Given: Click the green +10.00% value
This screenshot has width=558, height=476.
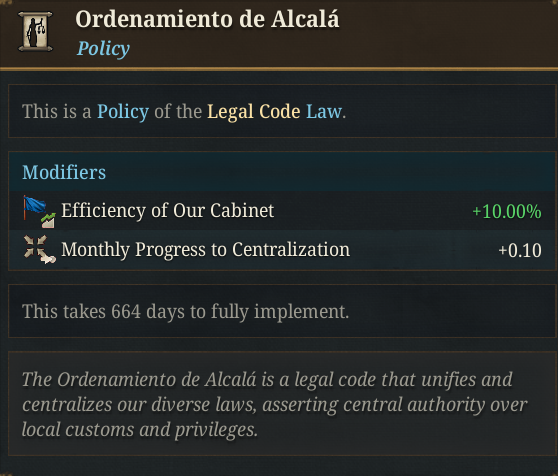Looking at the screenshot, I should tap(507, 211).
